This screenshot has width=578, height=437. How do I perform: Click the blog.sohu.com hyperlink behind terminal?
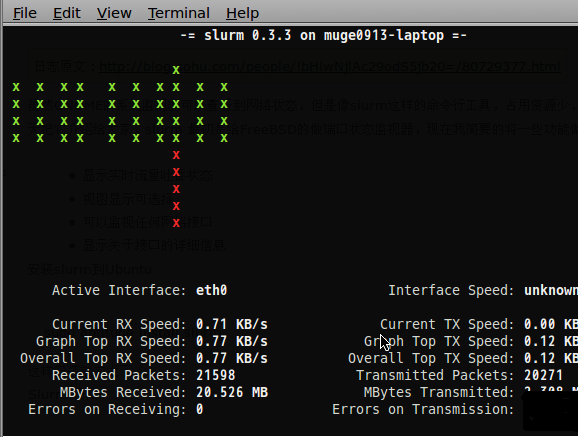(330, 67)
